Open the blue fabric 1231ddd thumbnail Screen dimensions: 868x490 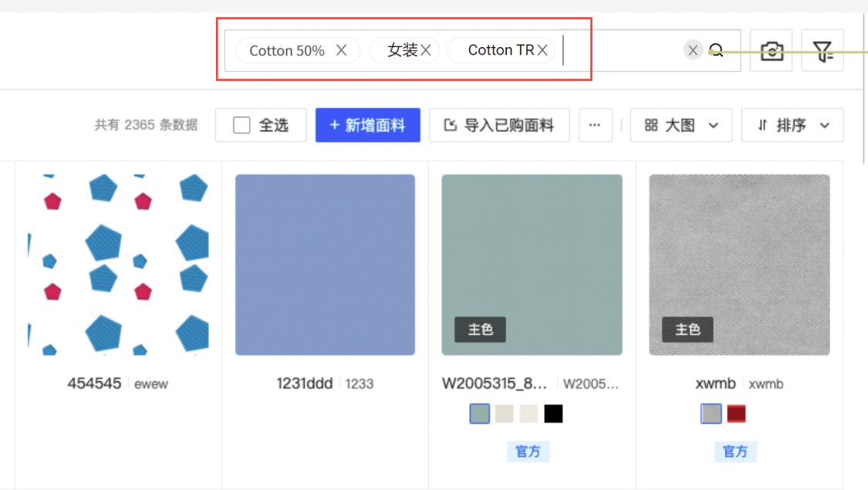[x=325, y=265]
